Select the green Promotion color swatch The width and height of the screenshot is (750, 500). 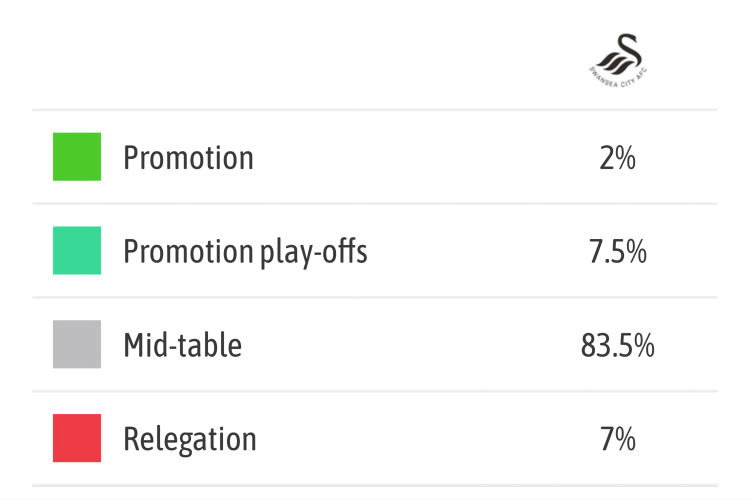coord(77,157)
